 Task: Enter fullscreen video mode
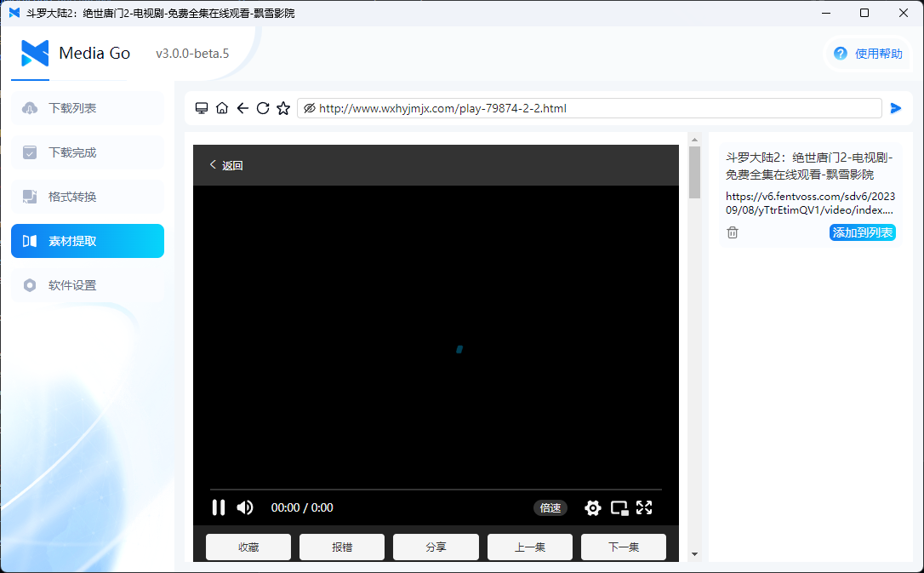pyautogui.click(x=644, y=507)
